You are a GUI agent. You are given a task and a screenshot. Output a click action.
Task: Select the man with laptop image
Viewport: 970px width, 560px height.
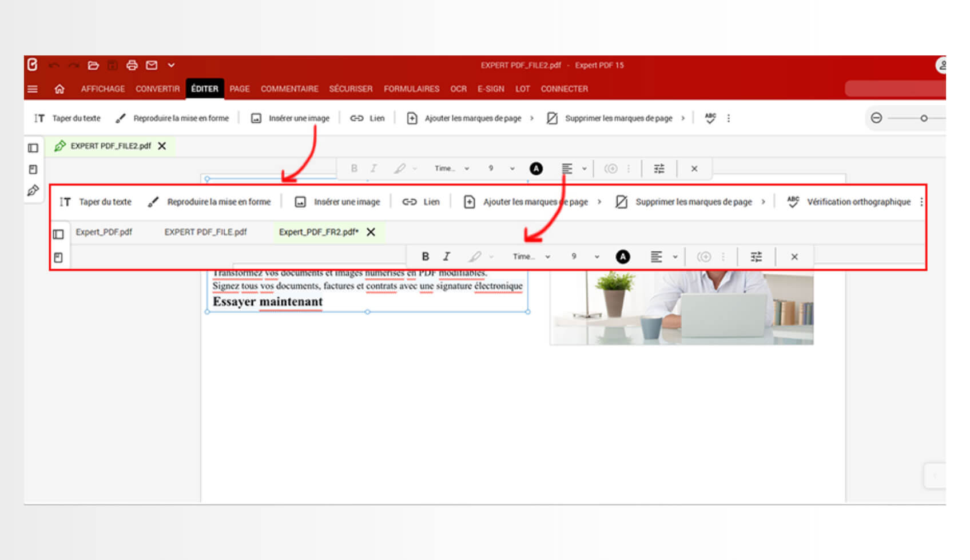pos(682,309)
